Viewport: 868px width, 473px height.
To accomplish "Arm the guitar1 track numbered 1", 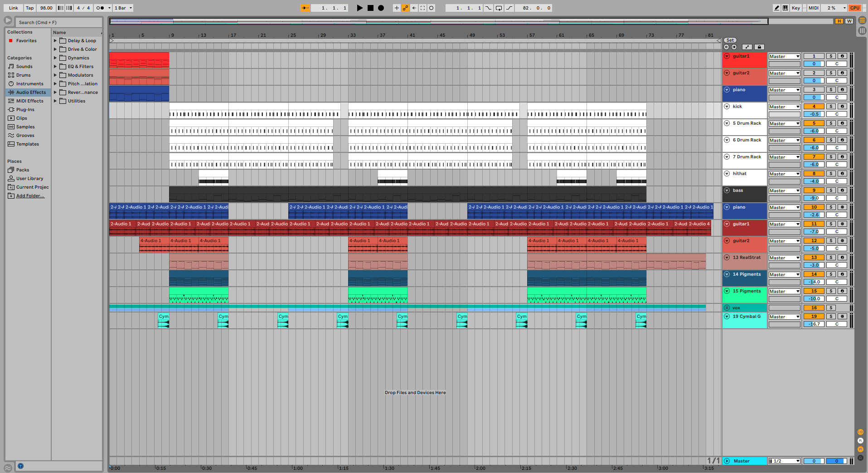I will click(842, 56).
